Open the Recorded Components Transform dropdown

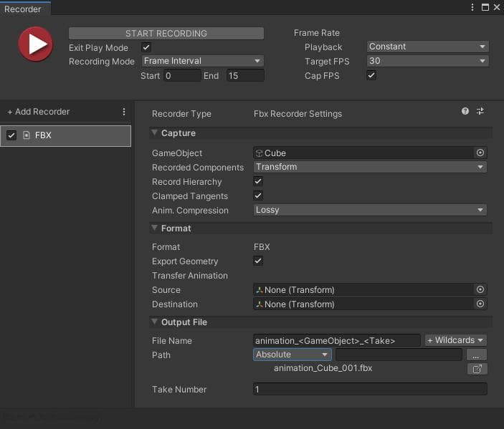370,167
